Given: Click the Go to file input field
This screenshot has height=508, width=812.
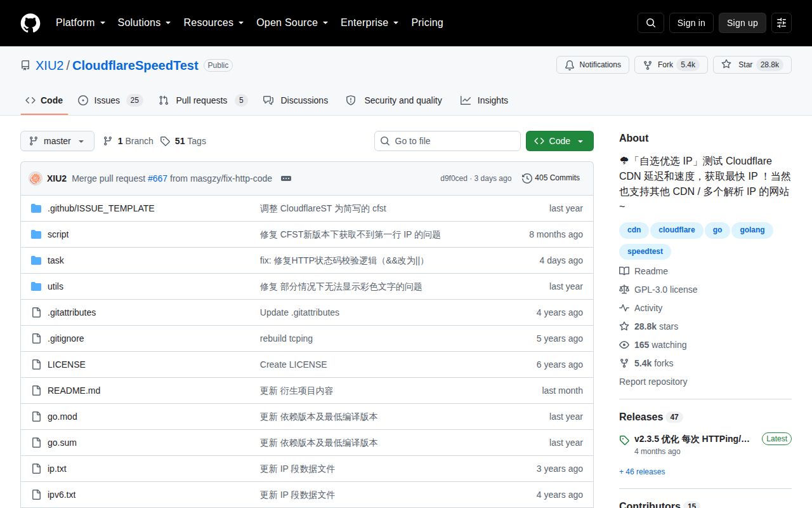Looking at the screenshot, I should [447, 141].
